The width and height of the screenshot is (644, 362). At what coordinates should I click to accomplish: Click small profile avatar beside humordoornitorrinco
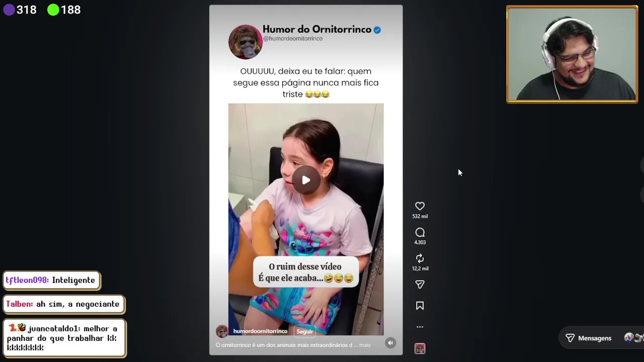click(x=222, y=331)
